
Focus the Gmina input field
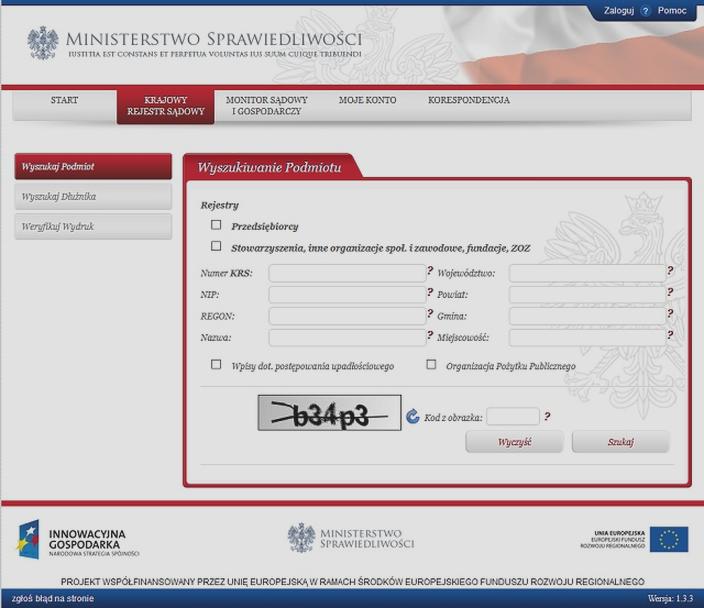tap(587, 316)
